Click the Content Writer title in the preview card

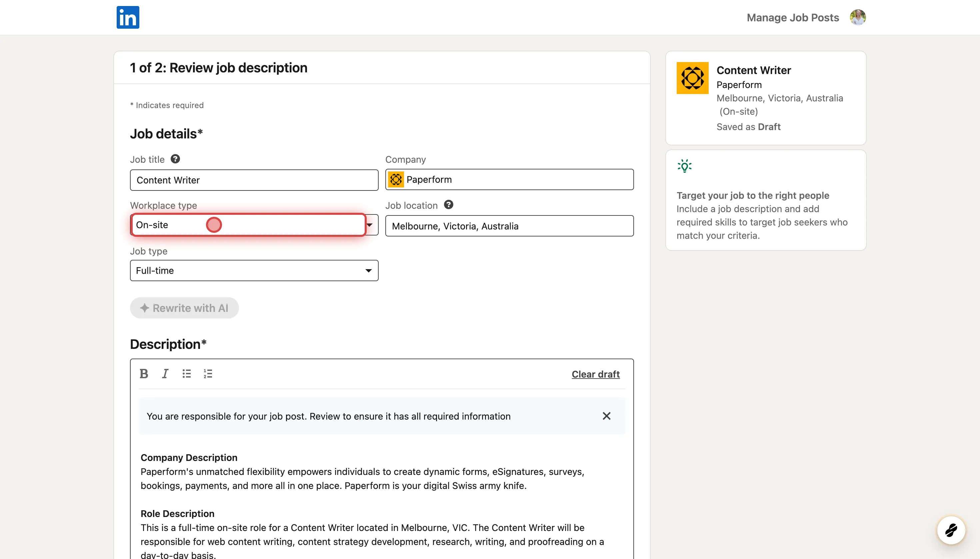[754, 70]
